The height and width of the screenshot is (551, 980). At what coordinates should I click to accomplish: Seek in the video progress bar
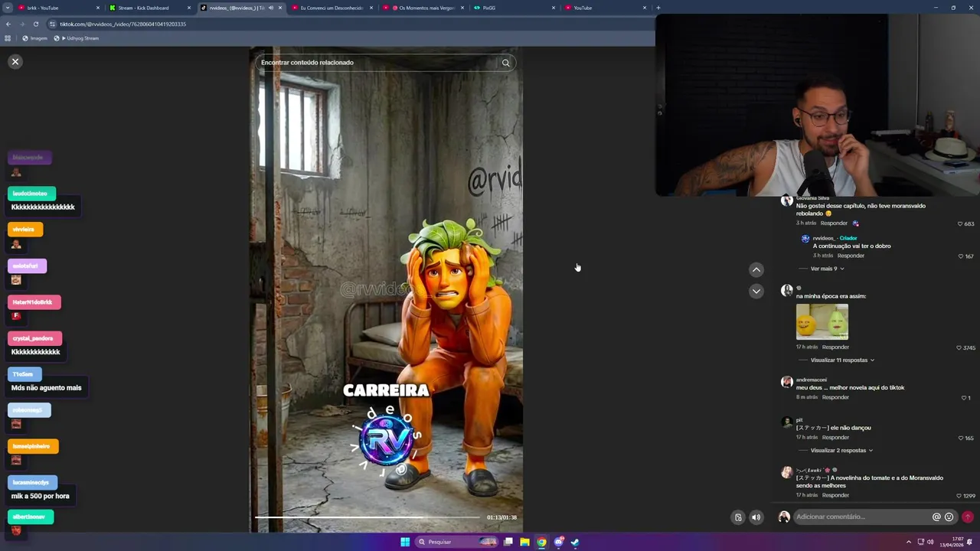pyautogui.click(x=367, y=517)
